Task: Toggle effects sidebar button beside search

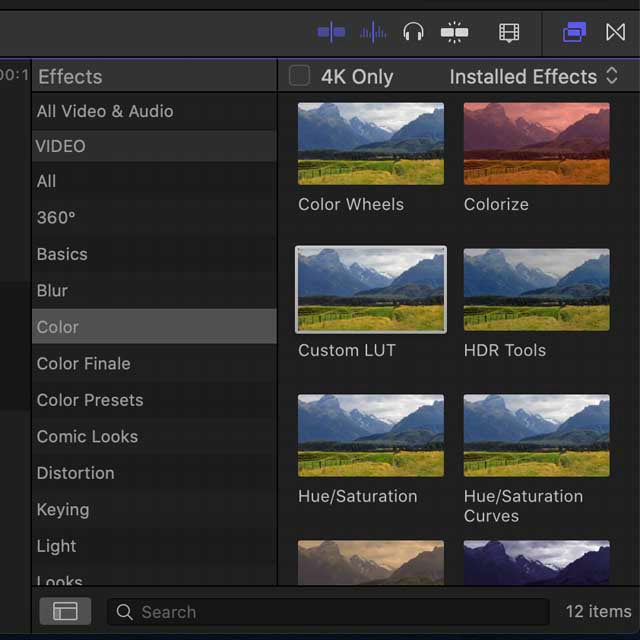Action: click(65, 612)
